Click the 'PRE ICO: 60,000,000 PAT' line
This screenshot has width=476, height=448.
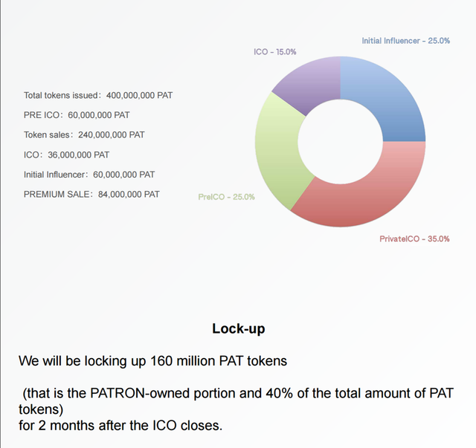pos(77,115)
